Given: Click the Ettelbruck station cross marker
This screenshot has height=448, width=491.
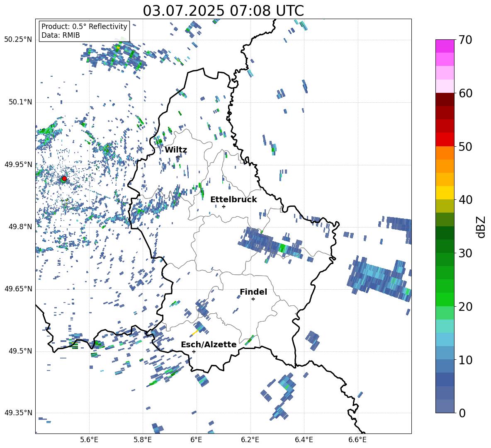Looking at the screenshot, I should coord(224,206).
